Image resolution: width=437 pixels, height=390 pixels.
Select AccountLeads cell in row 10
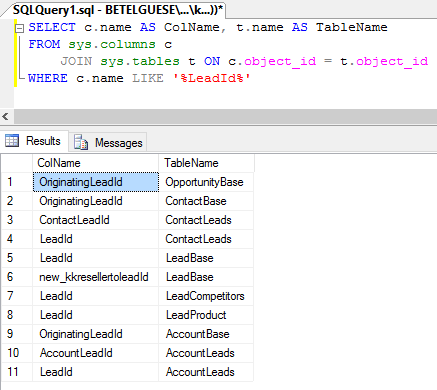pyautogui.click(x=206, y=353)
